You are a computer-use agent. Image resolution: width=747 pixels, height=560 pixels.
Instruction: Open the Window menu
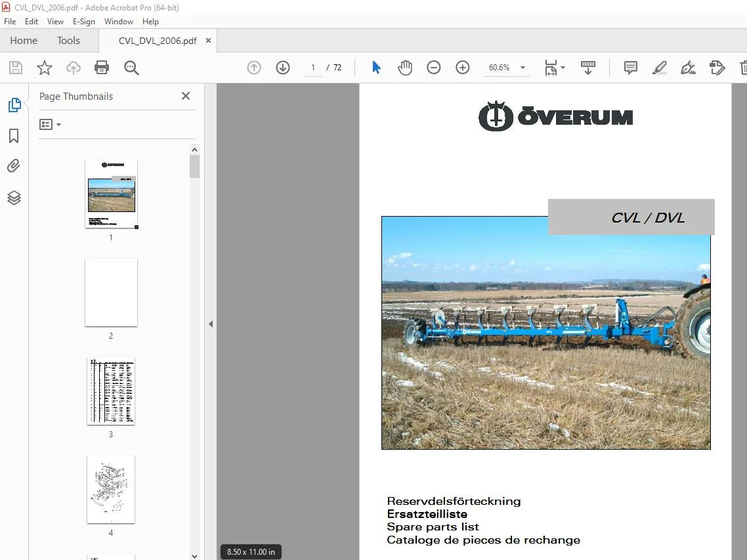[119, 22]
